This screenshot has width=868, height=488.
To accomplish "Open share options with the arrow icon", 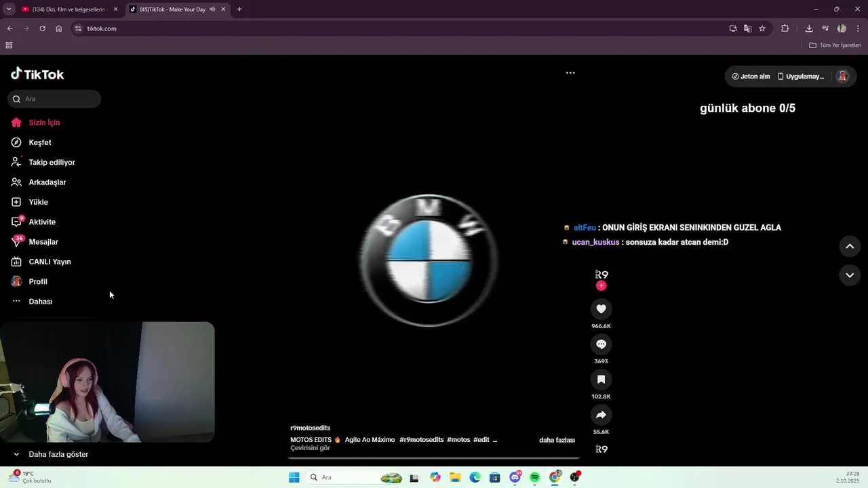I will pos(601,415).
